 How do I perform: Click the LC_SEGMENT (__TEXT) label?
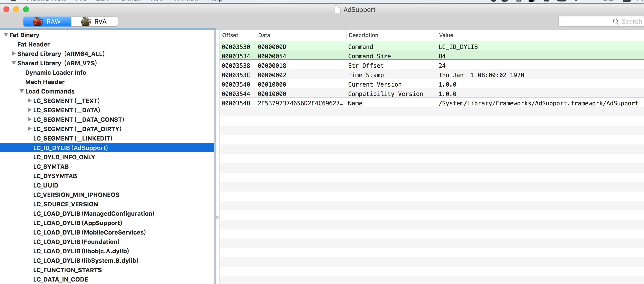click(x=66, y=101)
